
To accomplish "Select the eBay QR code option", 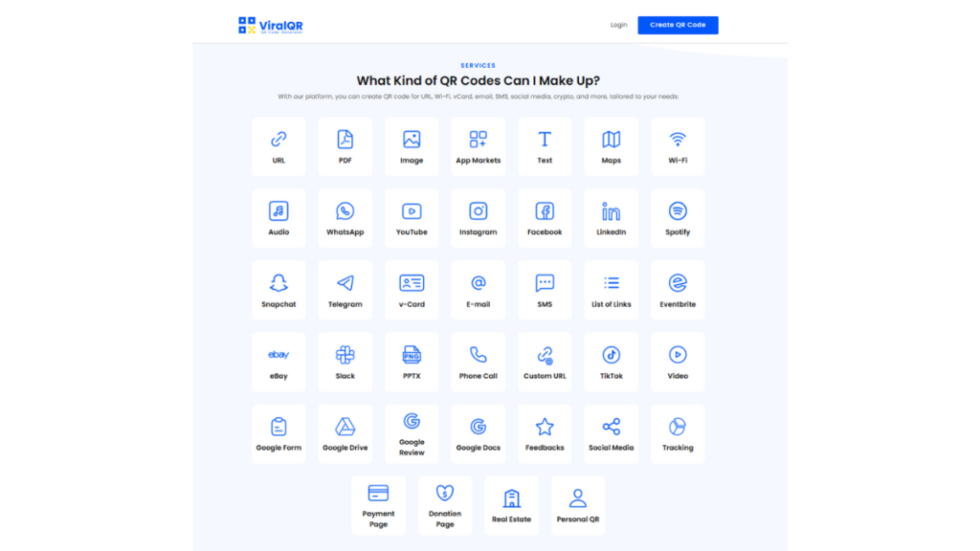I will coord(278,363).
